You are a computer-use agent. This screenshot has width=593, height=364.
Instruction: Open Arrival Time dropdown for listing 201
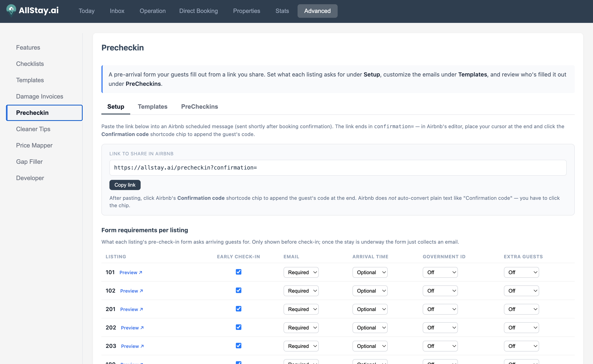click(x=370, y=309)
